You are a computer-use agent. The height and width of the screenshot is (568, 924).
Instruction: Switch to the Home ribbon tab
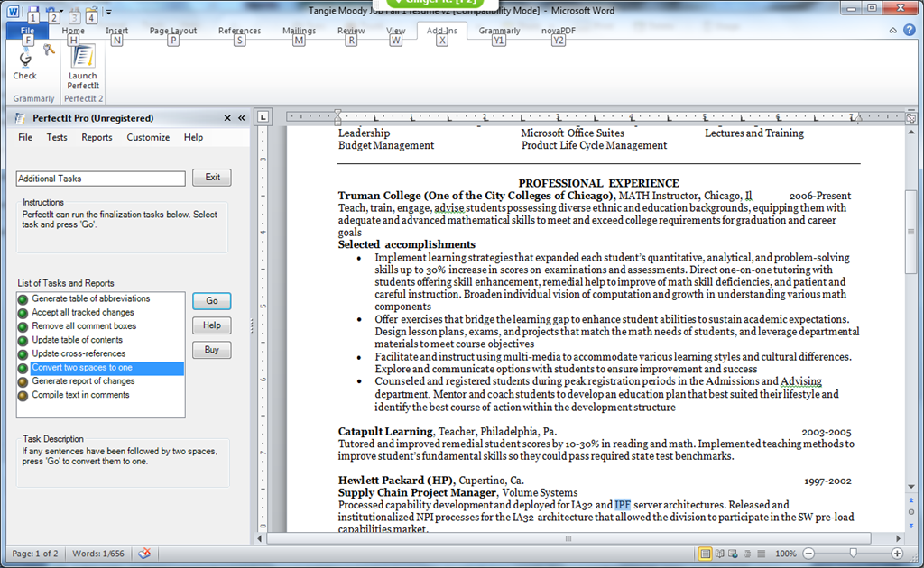pos(73,31)
